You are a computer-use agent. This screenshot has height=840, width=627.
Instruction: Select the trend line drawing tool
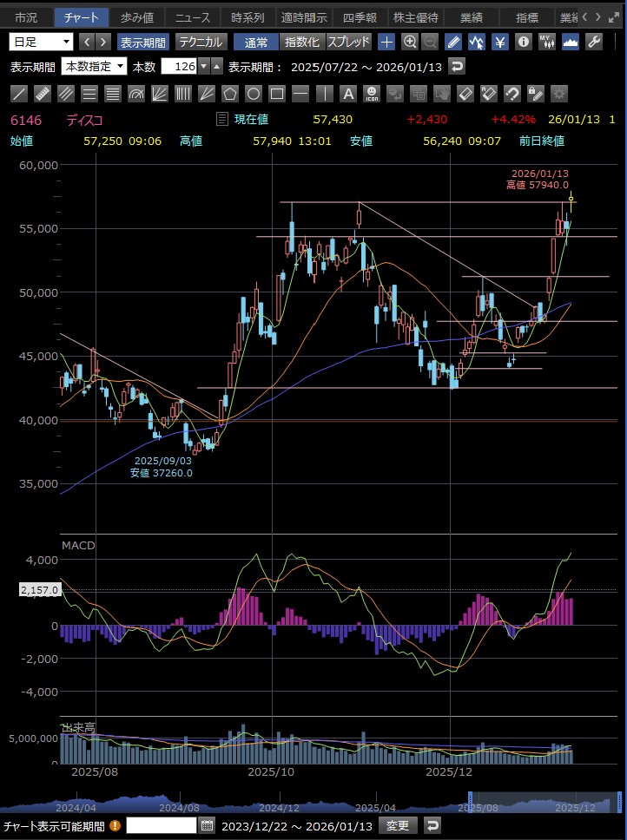pos(19,94)
